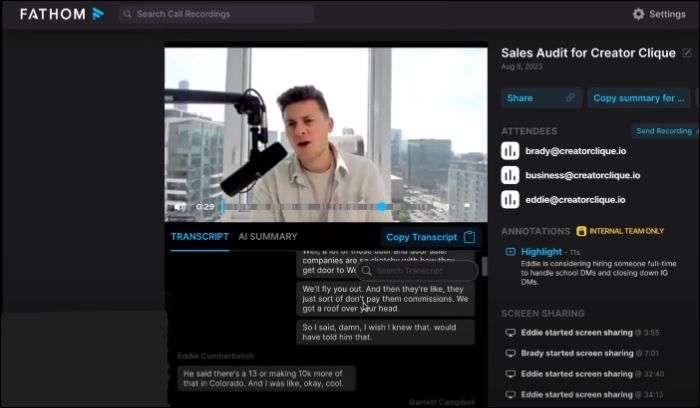Image resolution: width=700 pixels, height=408 pixels.
Task: Switch to the AI Summary tab
Action: [x=267, y=237]
